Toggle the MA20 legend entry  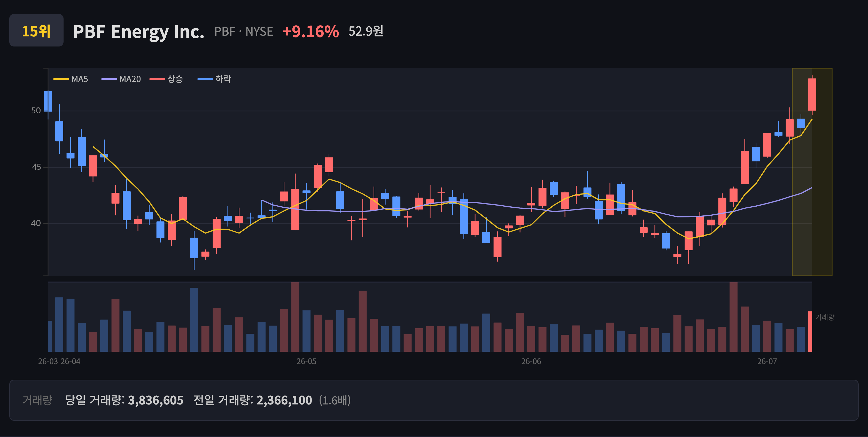pos(121,79)
